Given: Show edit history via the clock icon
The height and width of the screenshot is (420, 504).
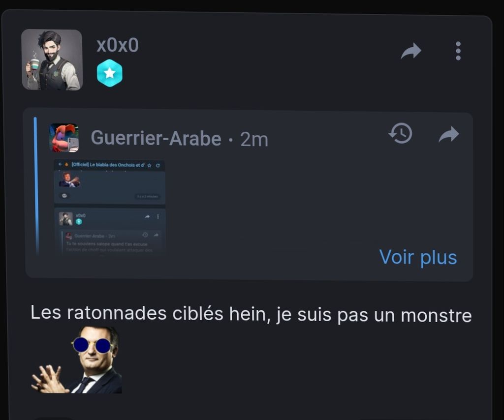Looking at the screenshot, I should click(400, 133).
